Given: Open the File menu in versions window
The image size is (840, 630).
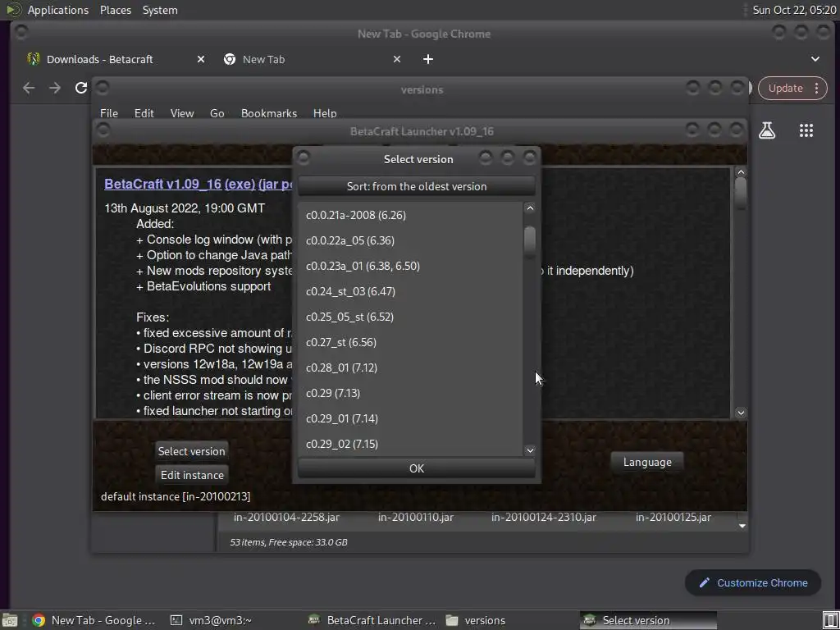Looking at the screenshot, I should [x=109, y=113].
